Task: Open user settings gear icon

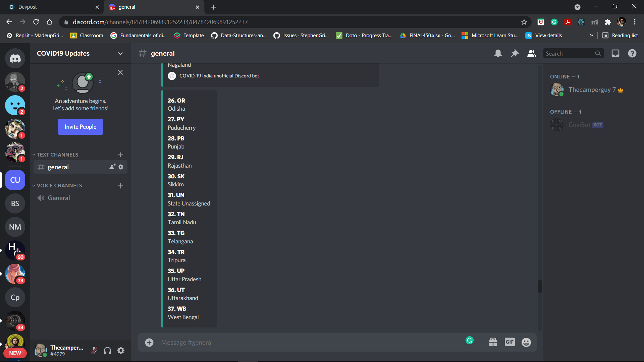Action: tap(121, 351)
